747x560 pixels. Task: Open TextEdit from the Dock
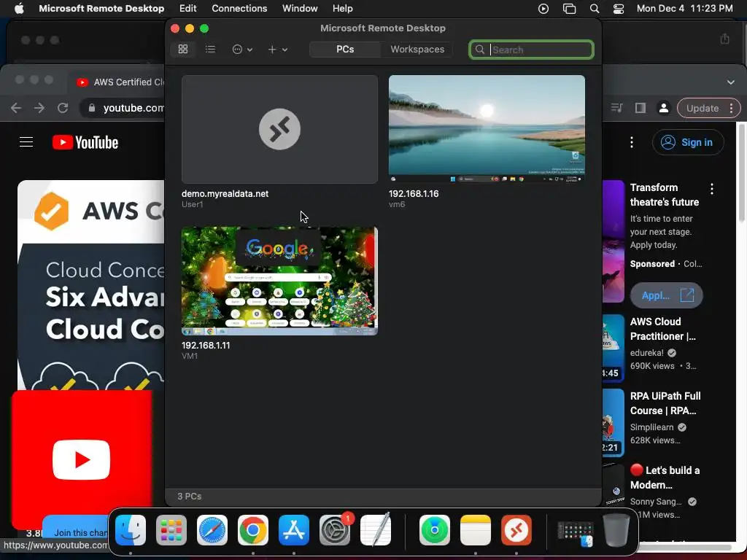[x=376, y=530]
